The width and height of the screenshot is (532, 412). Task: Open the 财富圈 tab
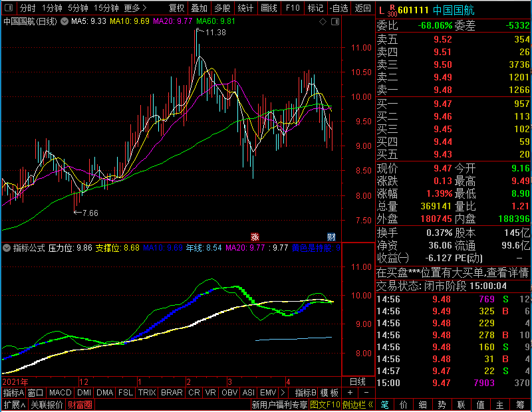80,405
